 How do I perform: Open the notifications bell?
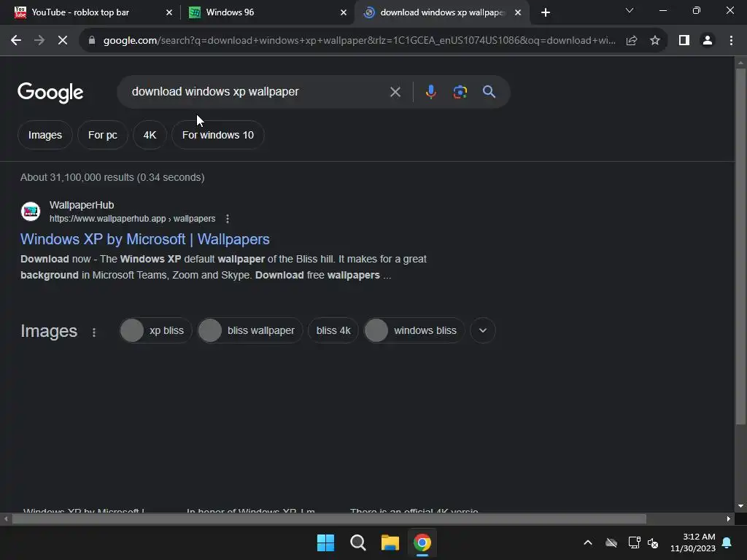[x=727, y=542]
